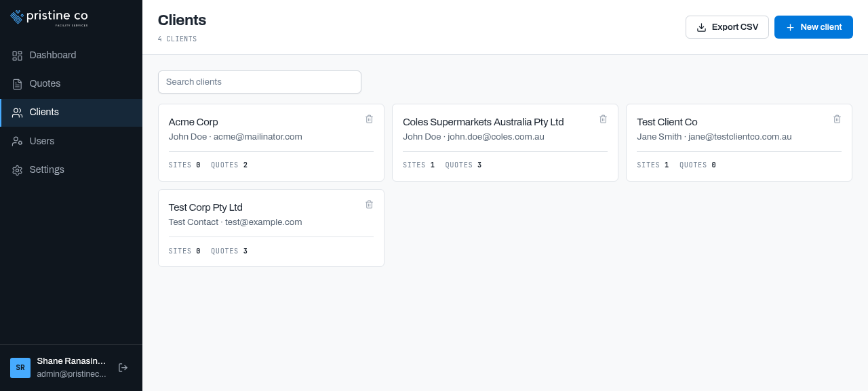
Task: Export the client list as CSV
Action: [727, 27]
